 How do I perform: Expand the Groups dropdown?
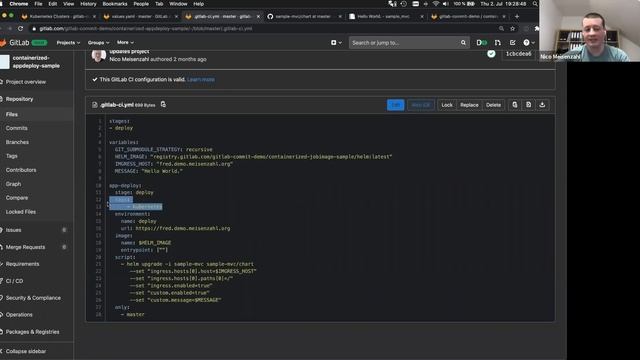coord(98,42)
